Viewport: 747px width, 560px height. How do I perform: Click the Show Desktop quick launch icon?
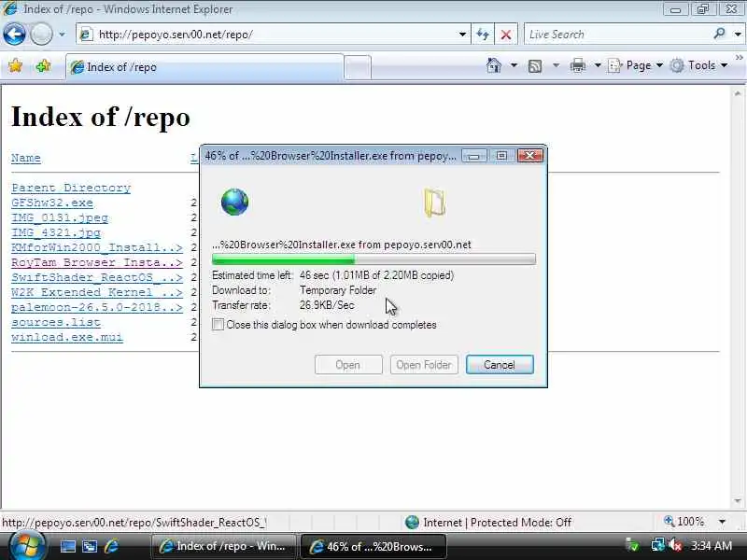pyautogui.click(x=67, y=546)
